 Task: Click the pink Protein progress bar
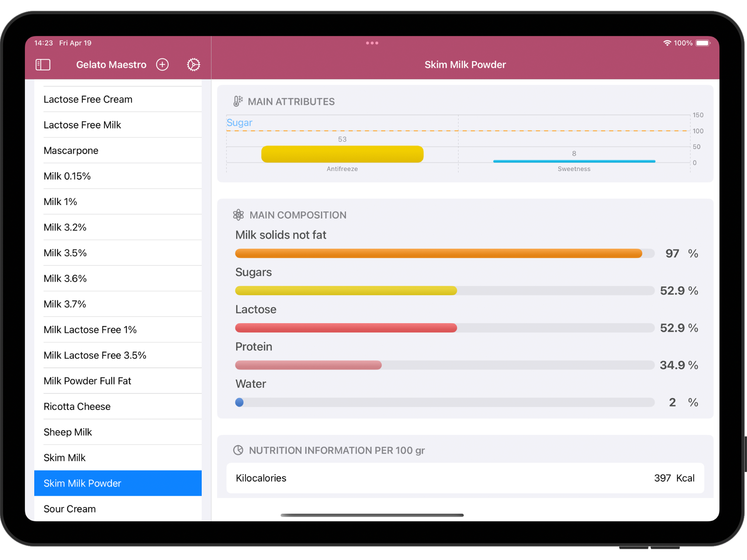[x=445, y=365]
